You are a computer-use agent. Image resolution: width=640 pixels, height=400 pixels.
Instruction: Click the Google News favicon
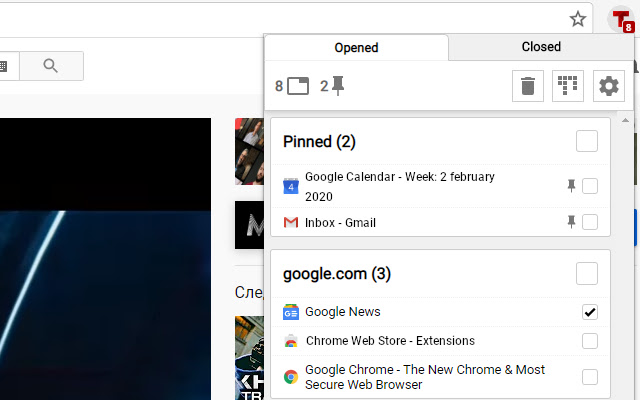tap(291, 312)
